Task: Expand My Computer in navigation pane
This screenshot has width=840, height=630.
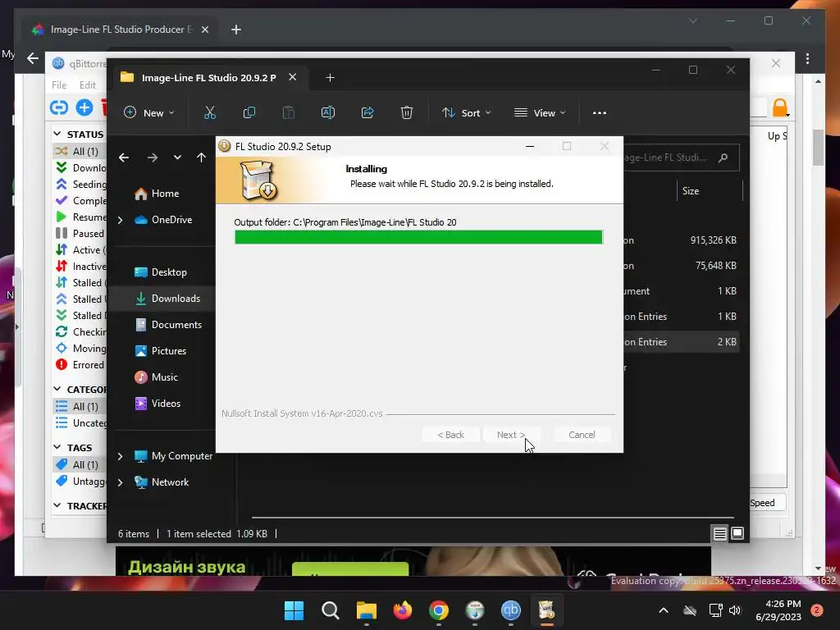Action: pos(120,456)
